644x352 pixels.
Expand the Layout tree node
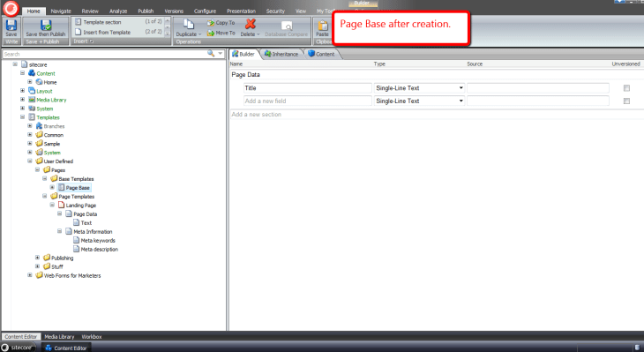click(x=23, y=90)
